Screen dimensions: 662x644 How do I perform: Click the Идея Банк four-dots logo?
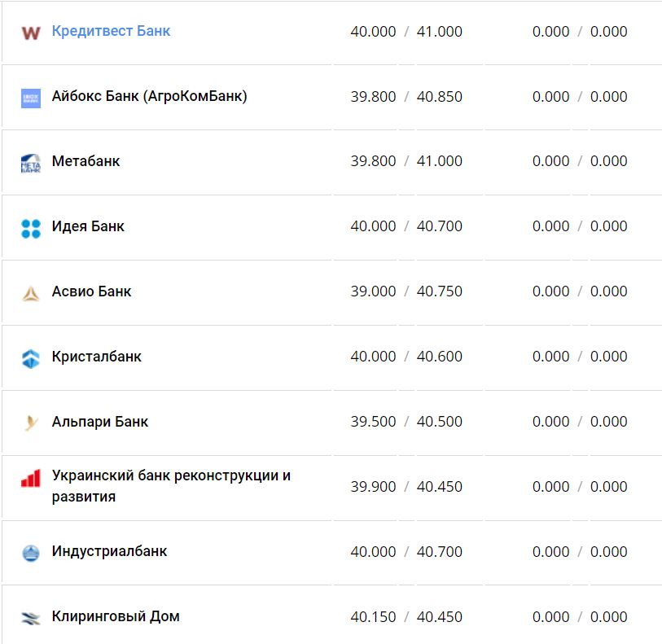click(x=30, y=228)
